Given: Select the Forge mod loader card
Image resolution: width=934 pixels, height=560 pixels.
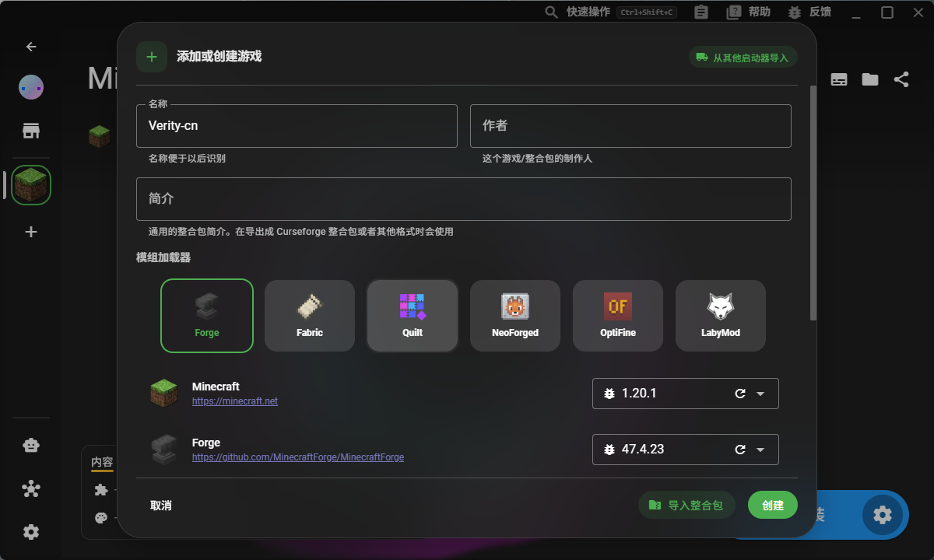Looking at the screenshot, I should [x=207, y=316].
